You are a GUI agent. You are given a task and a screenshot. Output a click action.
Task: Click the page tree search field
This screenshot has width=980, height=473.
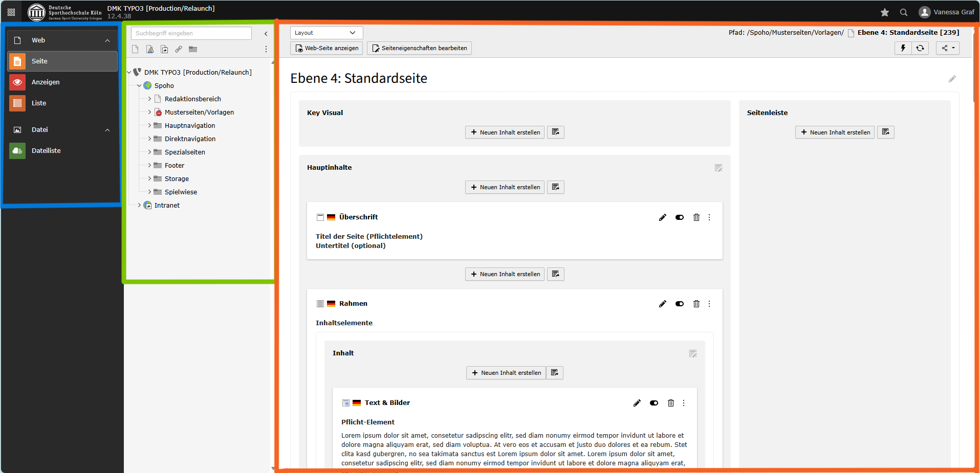pos(191,33)
